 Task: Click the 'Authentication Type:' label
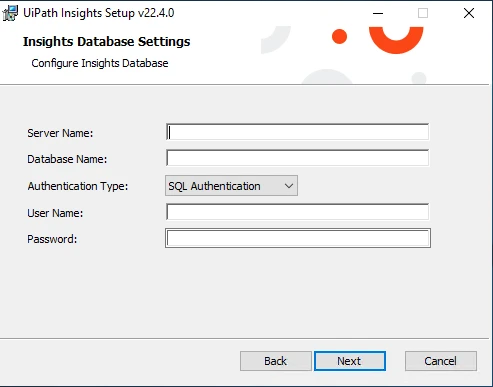tap(78, 186)
